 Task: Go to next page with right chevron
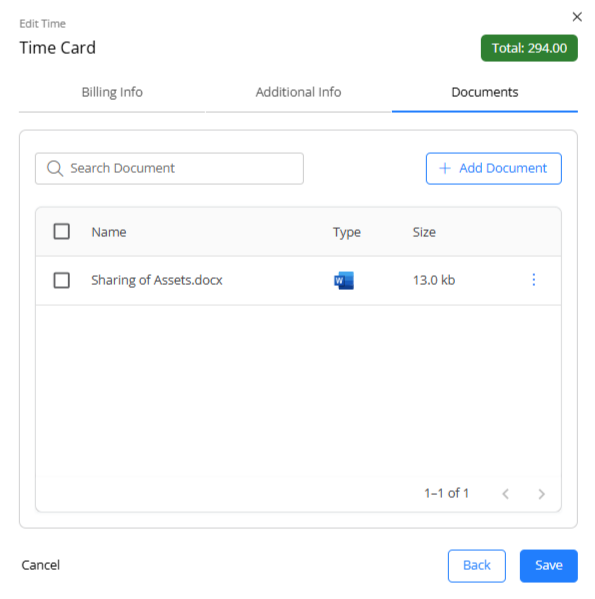[x=541, y=494]
